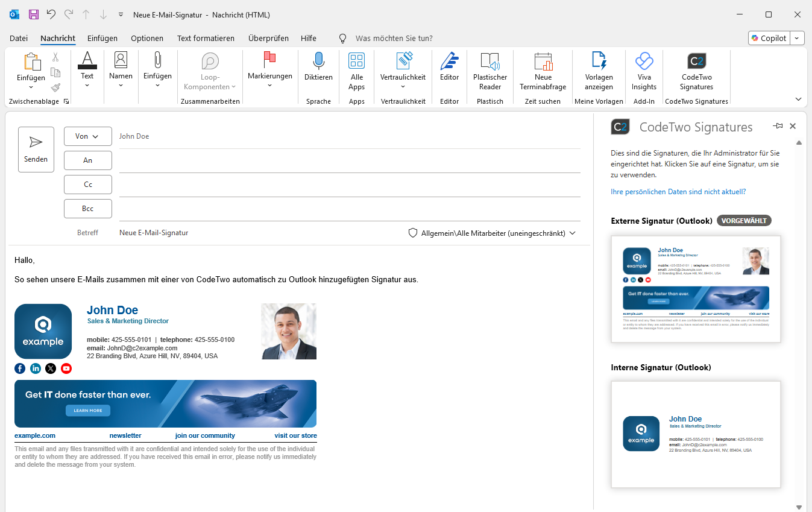Collapse the ribbon with the chevron

pos(799,100)
